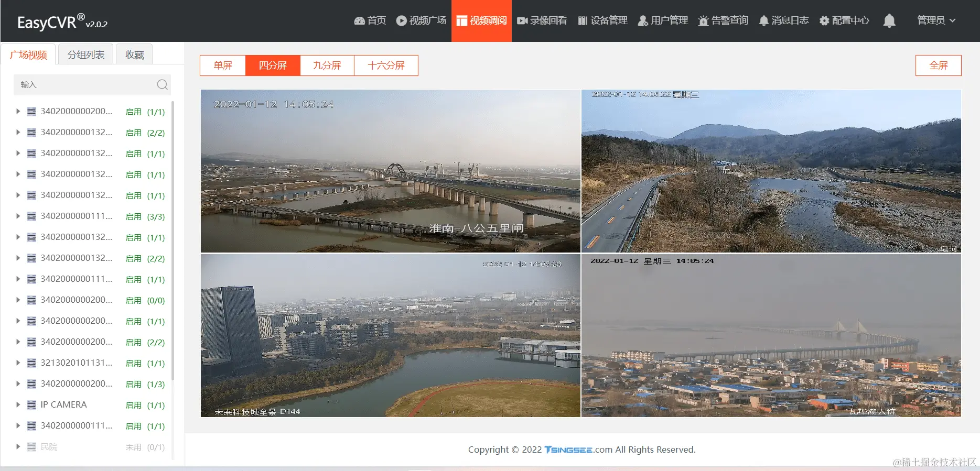Expand the IP CAMERA device node
980x471 pixels.
click(18, 404)
